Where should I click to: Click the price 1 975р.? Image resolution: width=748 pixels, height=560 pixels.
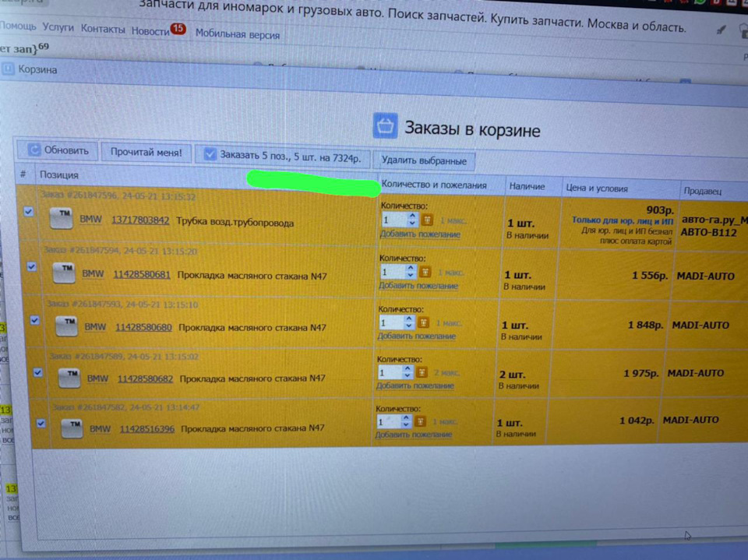pyautogui.click(x=641, y=373)
